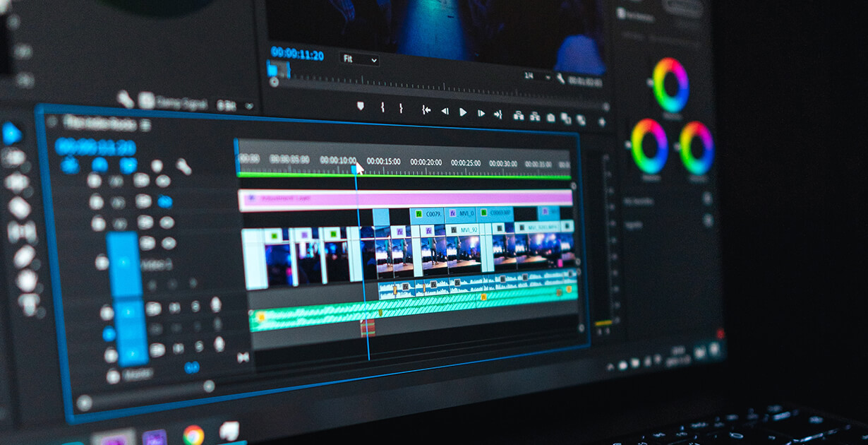Click the Export Frame camera icon
Viewport: 868px width, 445px height.
[x=550, y=117]
